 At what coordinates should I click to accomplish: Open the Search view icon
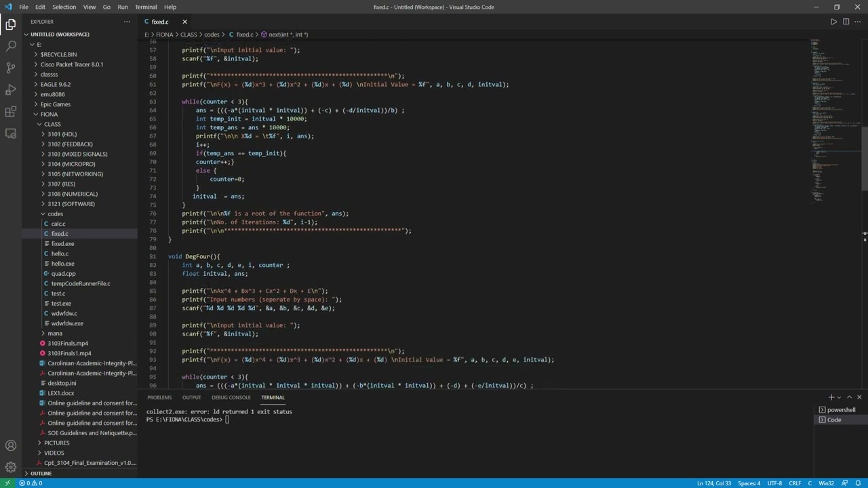(x=10, y=46)
